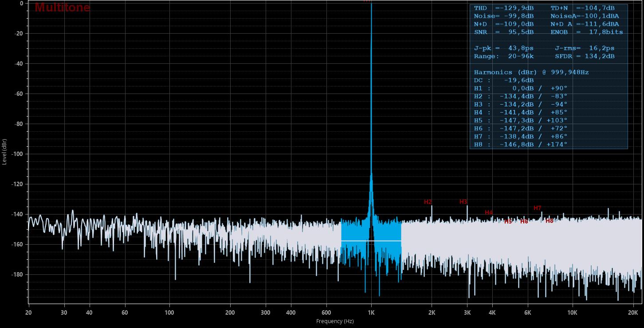Click the H6 harmonic marker label

tap(524, 221)
